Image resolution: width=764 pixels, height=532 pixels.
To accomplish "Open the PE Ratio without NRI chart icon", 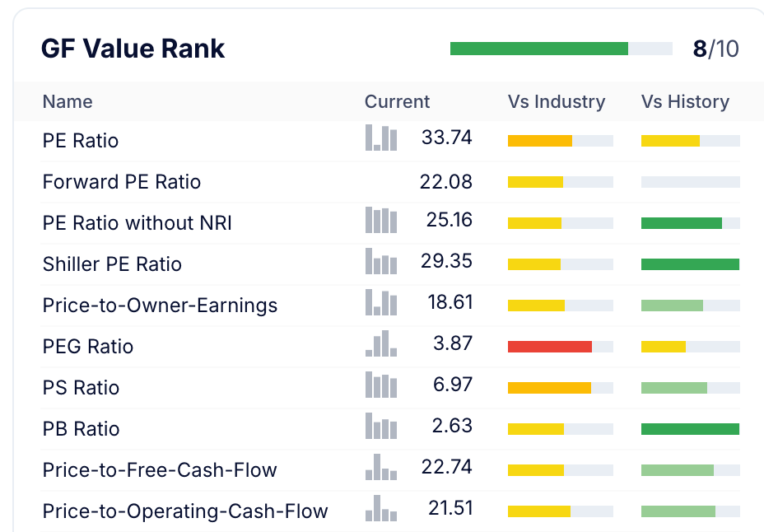I will click(381, 220).
